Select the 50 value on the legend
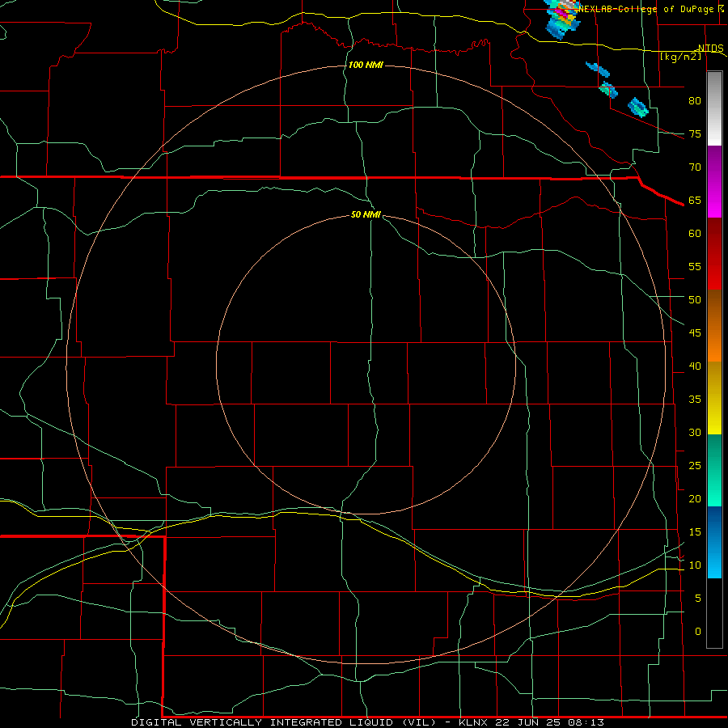 pos(695,300)
